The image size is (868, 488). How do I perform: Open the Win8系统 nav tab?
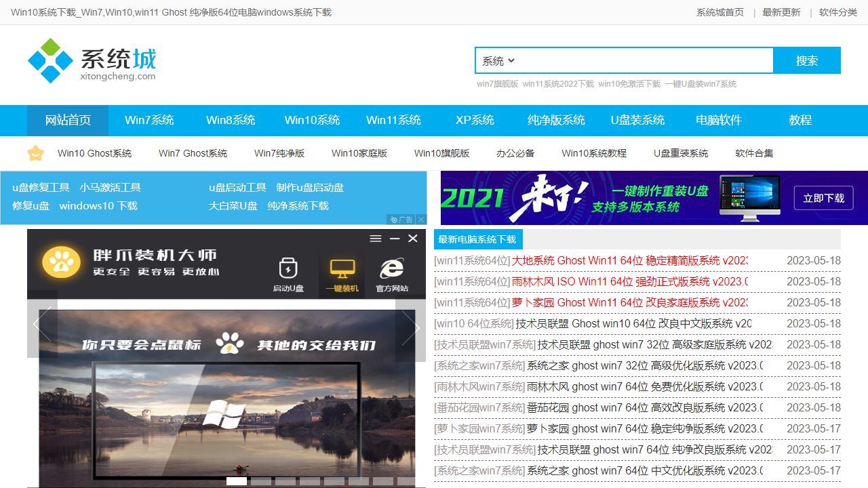click(x=231, y=120)
